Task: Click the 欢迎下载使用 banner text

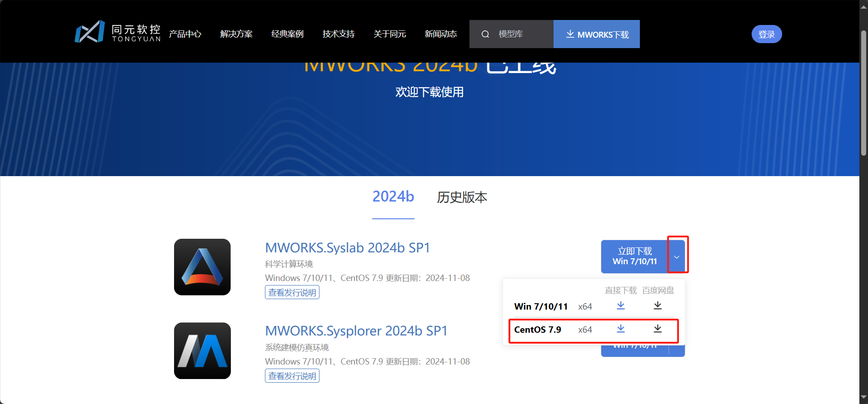Action: (429, 92)
